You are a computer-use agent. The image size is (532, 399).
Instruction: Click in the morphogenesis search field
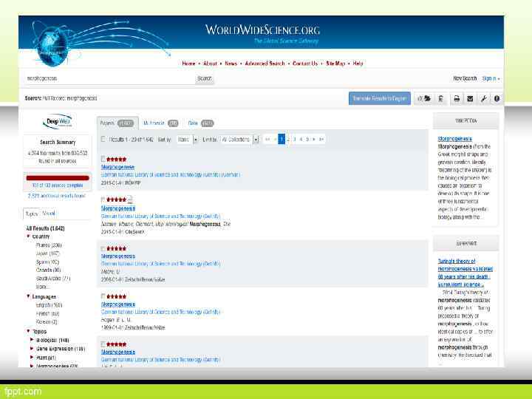tap(109, 78)
